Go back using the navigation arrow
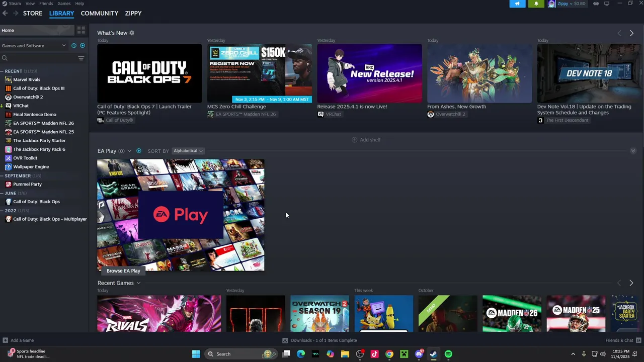644x362 pixels. (5, 13)
